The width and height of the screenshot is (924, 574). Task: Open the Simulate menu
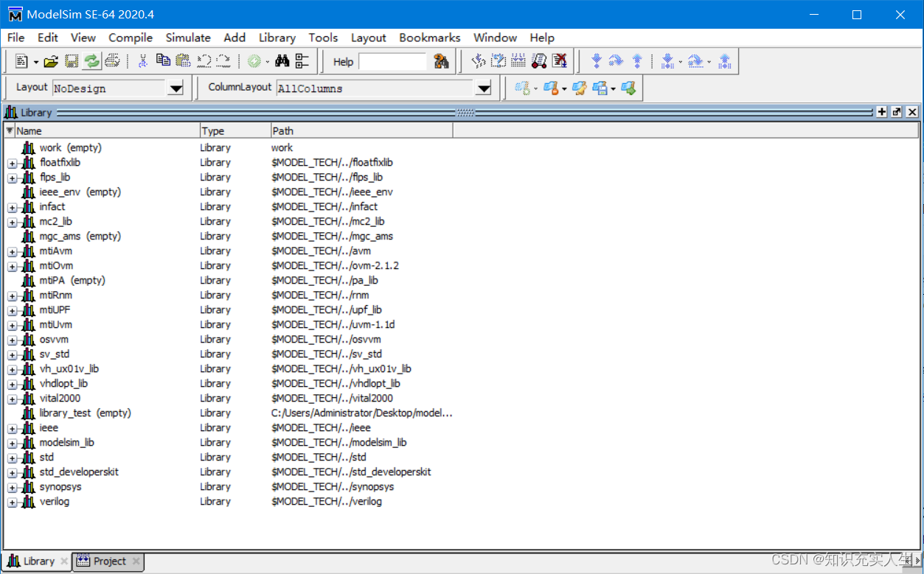pos(188,38)
